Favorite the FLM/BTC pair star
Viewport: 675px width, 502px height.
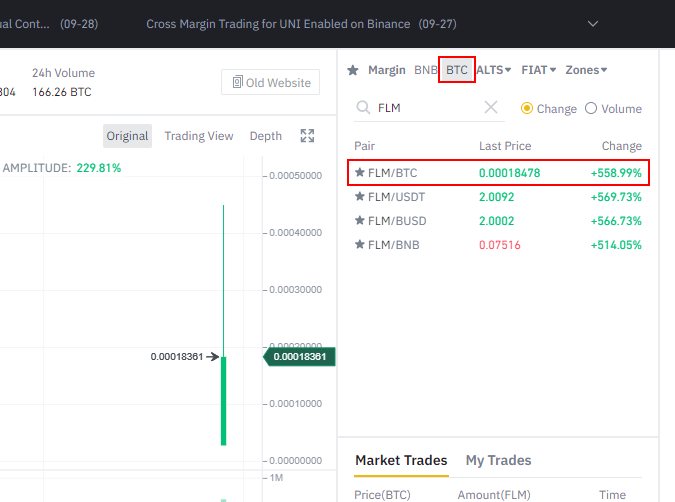pyautogui.click(x=360, y=173)
